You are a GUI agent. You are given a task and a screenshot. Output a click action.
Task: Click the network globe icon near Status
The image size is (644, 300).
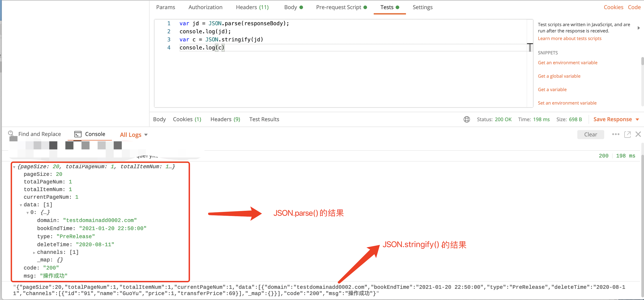[467, 119]
